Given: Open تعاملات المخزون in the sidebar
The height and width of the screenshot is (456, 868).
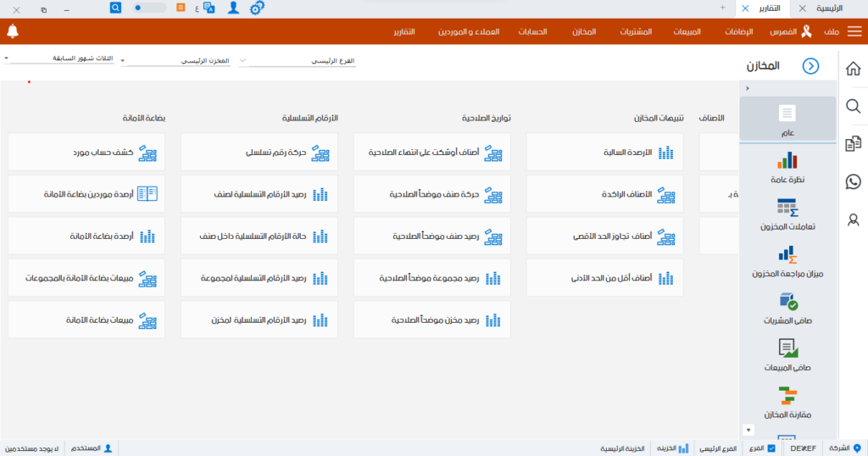Looking at the screenshot, I should 787,214.
